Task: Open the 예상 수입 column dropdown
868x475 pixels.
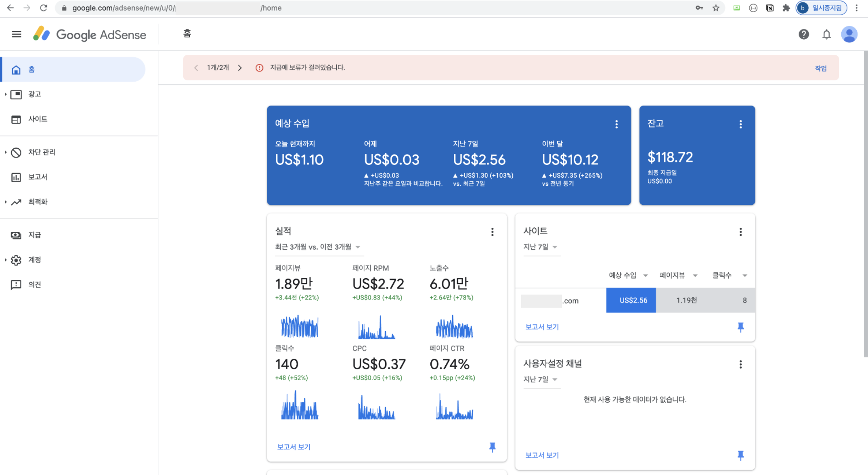Action: pos(628,275)
